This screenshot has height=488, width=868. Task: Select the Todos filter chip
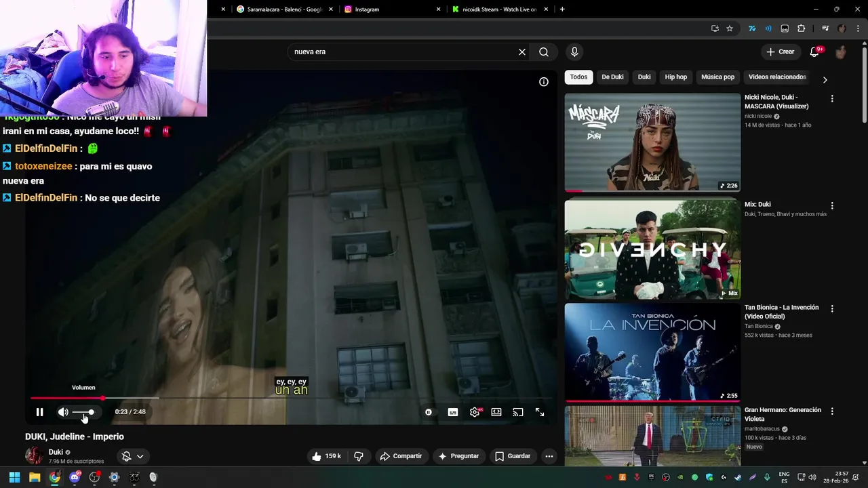point(578,77)
